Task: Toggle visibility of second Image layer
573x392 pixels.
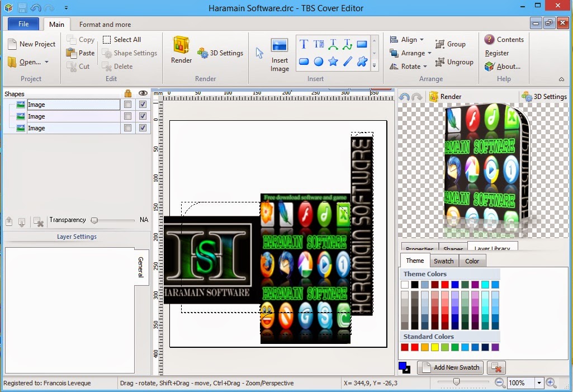Action: click(143, 116)
